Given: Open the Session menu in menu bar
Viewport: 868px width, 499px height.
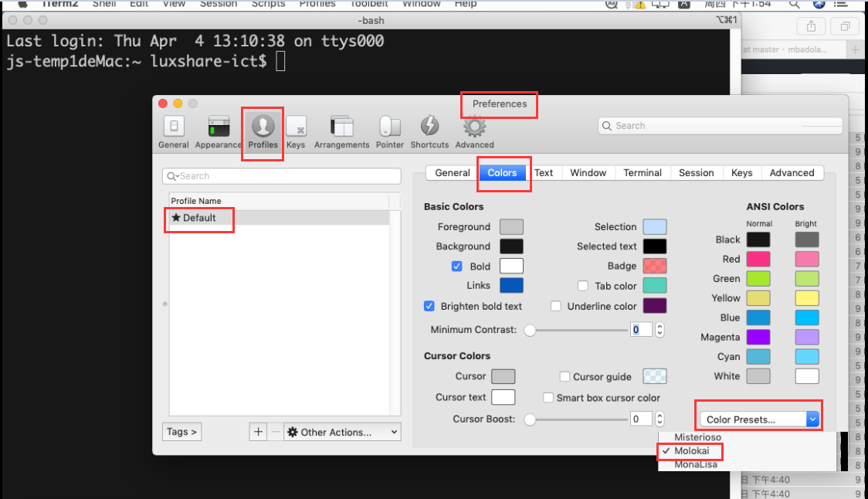Looking at the screenshot, I should click(219, 4).
